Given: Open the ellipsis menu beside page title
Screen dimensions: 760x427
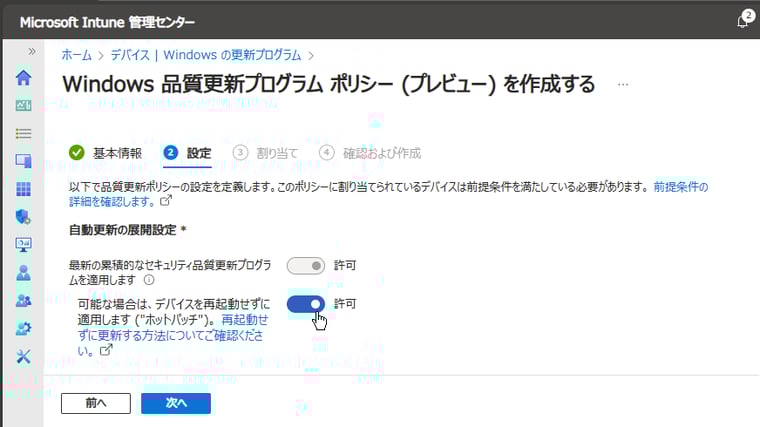Looking at the screenshot, I should pos(623,84).
